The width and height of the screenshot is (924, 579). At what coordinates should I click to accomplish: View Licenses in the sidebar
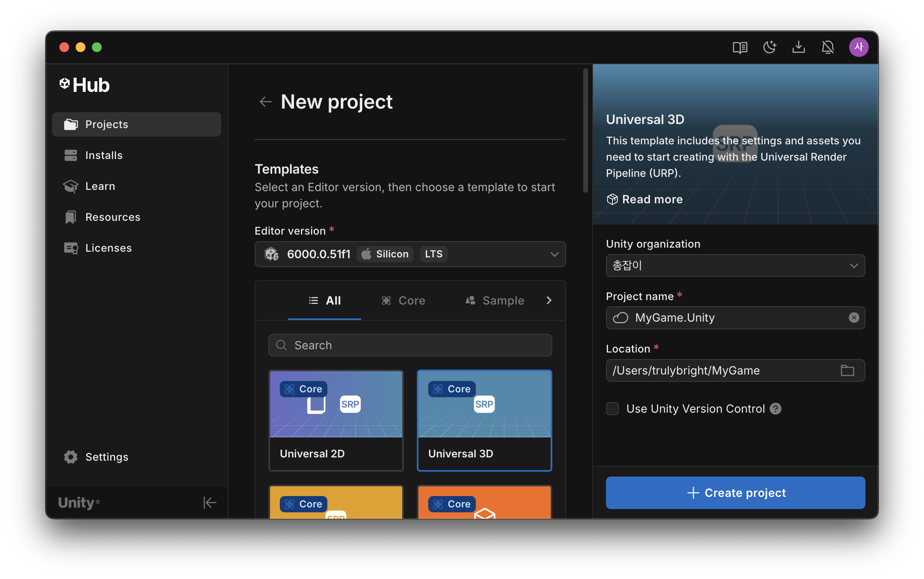[108, 248]
